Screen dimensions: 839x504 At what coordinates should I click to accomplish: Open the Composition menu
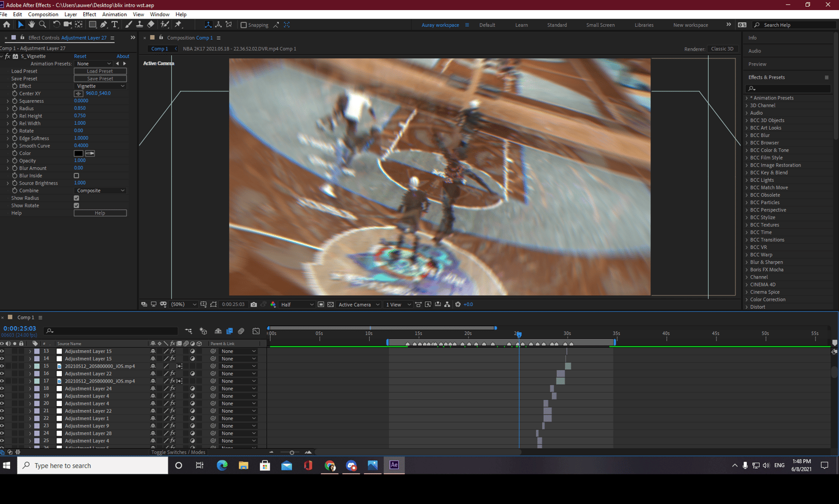point(43,15)
